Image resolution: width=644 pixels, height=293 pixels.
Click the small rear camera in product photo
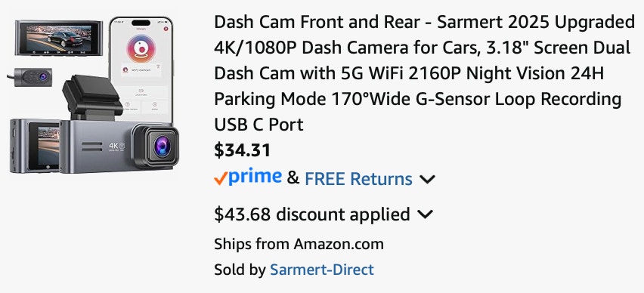[x=32, y=77]
